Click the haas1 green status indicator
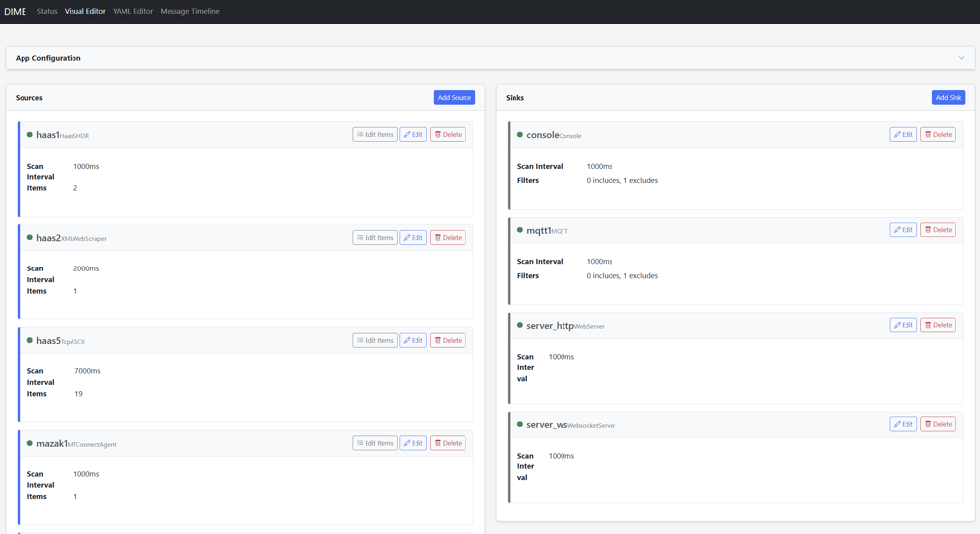The height and width of the screenshot is (534, 980). (x=30, y=135)
